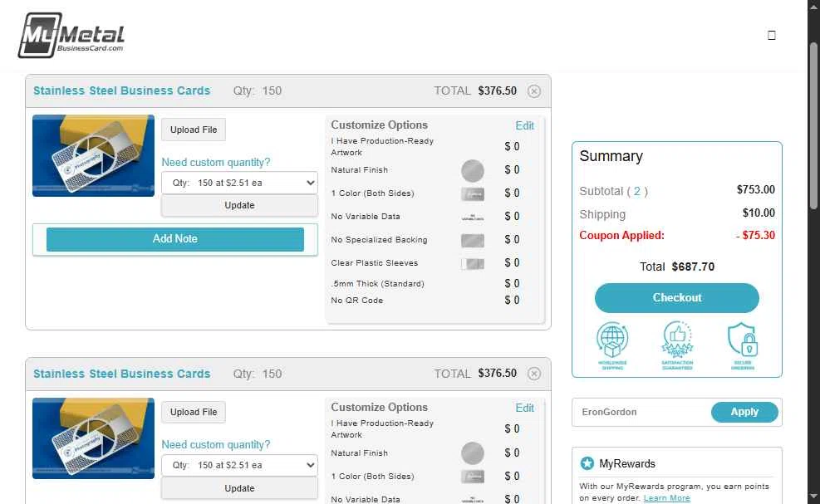Click the 1 Color (Both Sides) icon in first item

[472, 194]
